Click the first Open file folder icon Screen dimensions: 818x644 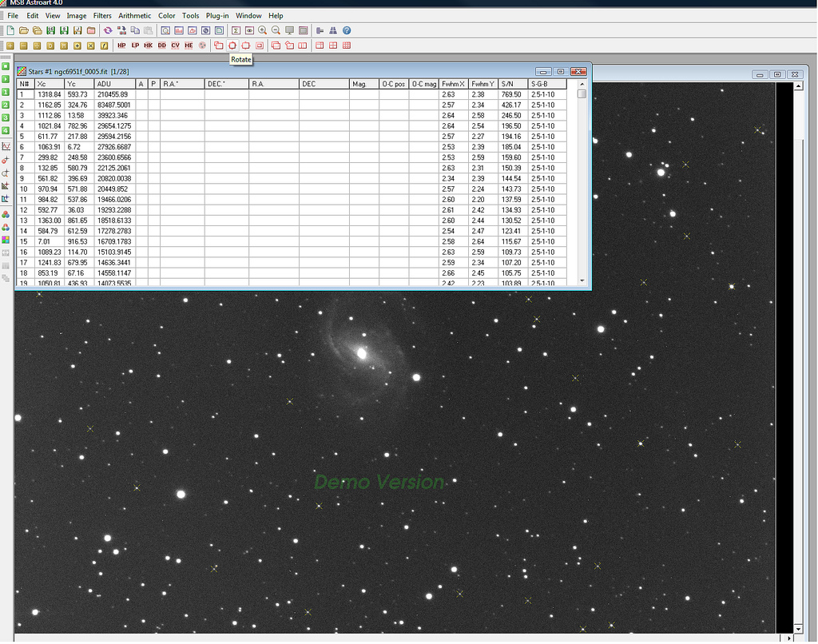(x=23, y=31)
